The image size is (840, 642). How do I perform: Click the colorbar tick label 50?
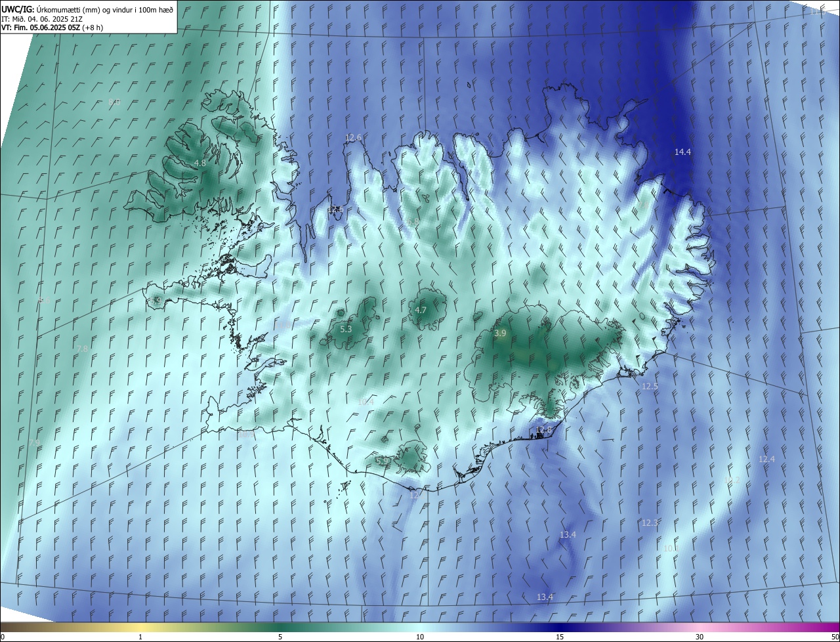click(x=835, y=637)
